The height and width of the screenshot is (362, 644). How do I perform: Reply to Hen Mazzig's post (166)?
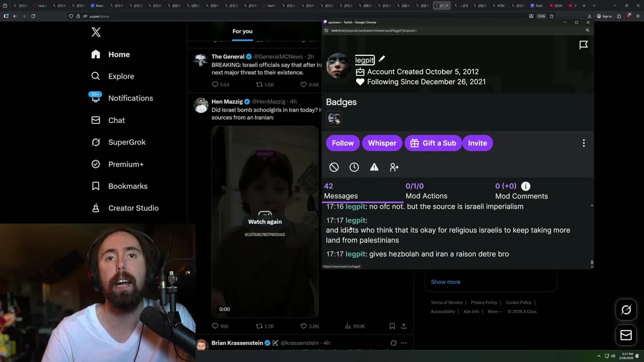click(220, 326)
